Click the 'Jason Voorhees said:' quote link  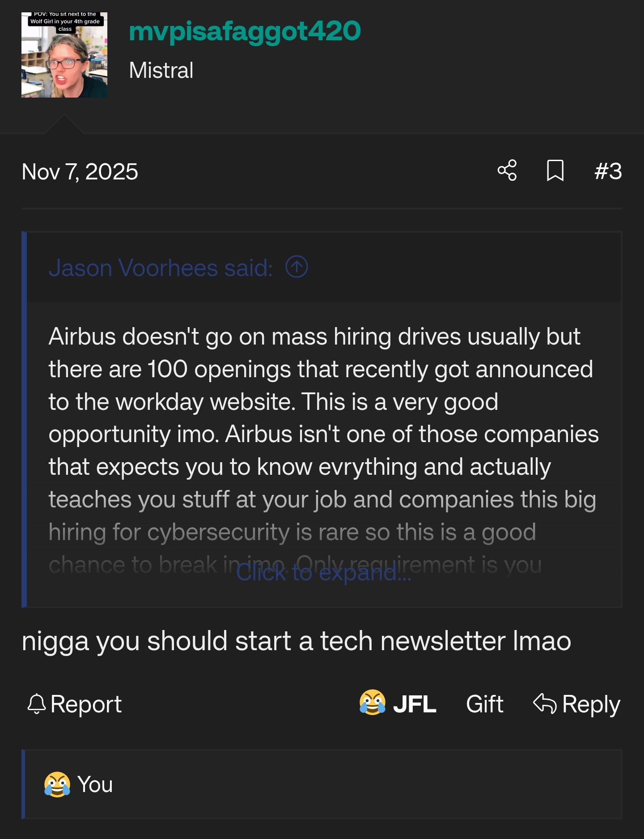tap(161, 268)
